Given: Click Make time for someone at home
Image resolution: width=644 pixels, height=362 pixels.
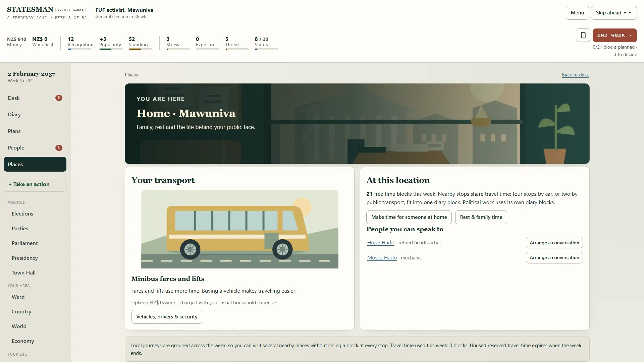Looking at the screenshot, I should [409, 217].
